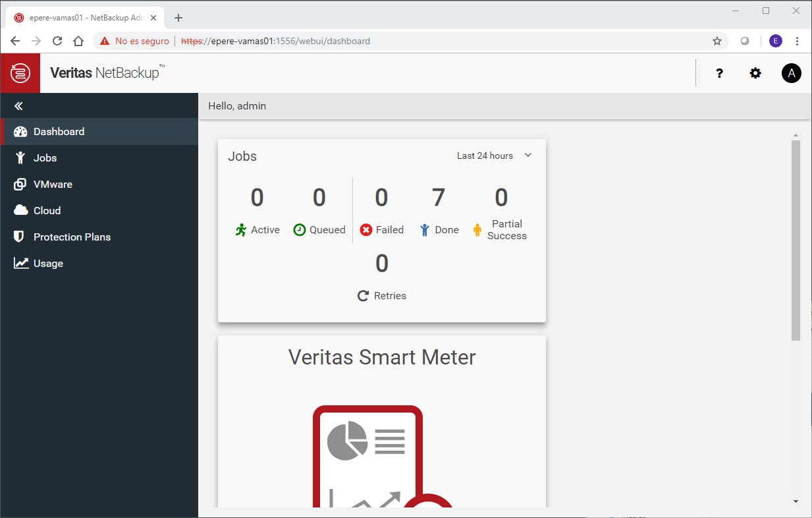Click the Veritas Smart Meter report graphic

[382, 457]
